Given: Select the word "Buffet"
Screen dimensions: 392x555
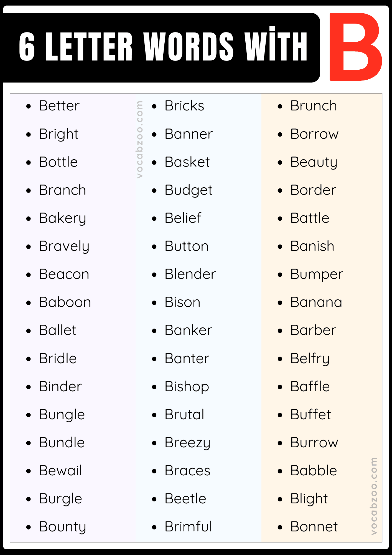Looking at the screenshot, I should coord(310,415).
